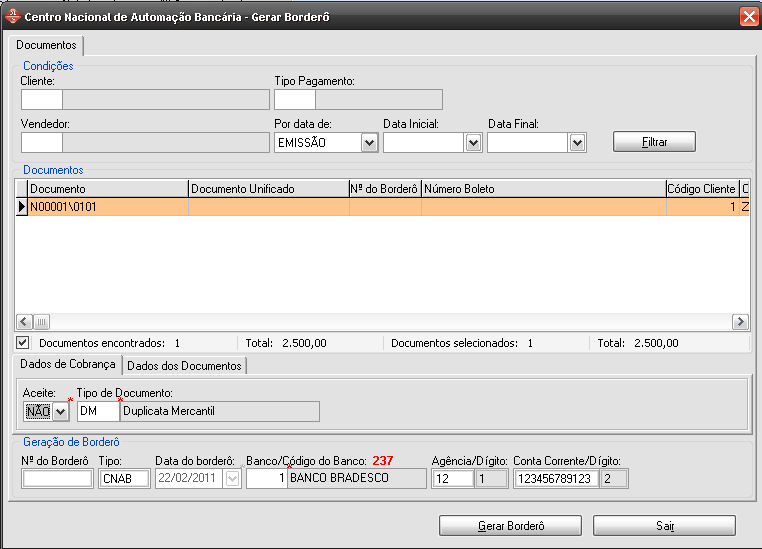Viewport: 762px width, 549px height.
Task: Expand the Aceite NÃO dropdown
Action: point(60,412)
